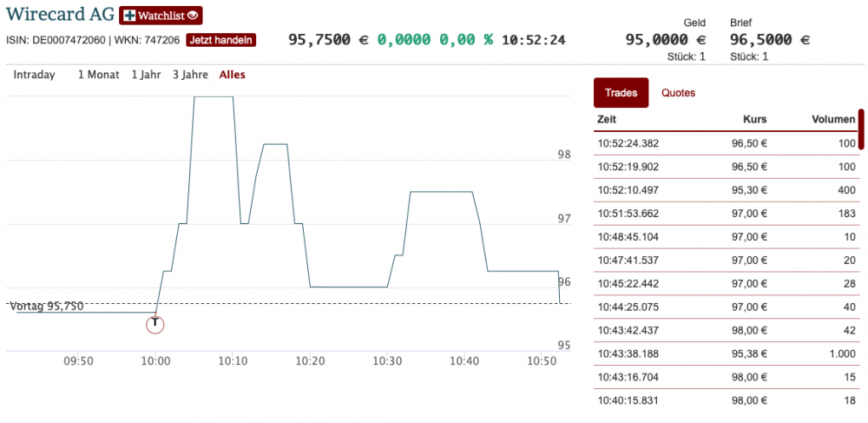Click the current price 95,7500 €
868x423 pixels.
coord(328,40)
